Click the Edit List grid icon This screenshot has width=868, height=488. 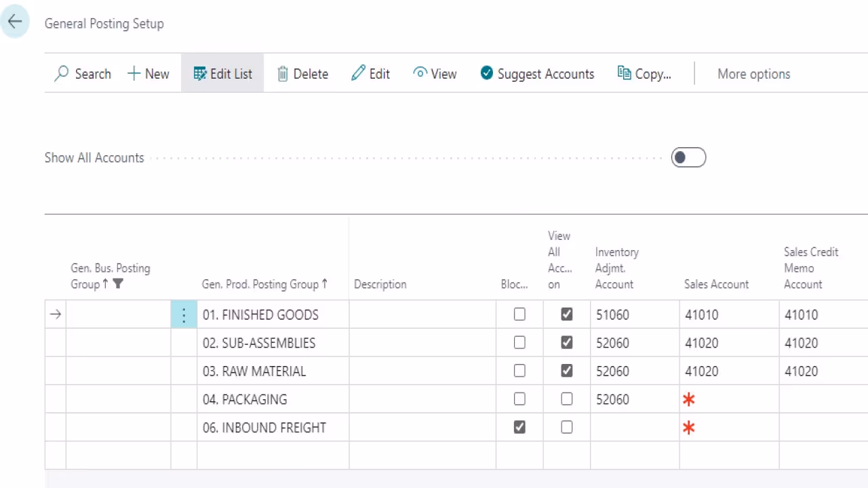(200, 73)
